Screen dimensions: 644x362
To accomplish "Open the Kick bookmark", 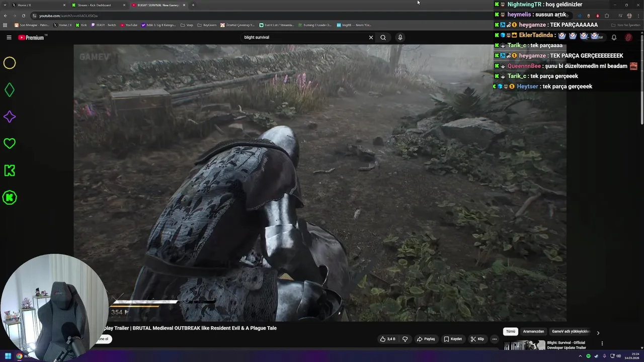I will 82,25.
